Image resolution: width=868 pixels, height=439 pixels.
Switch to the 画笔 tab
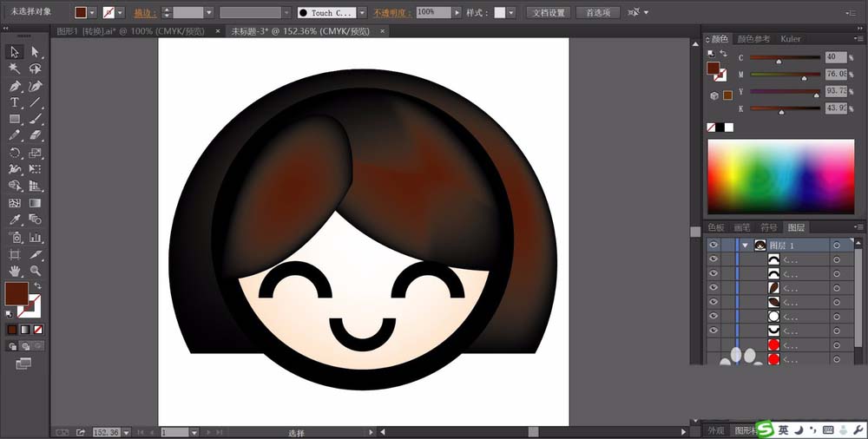(x=742, y=227)
